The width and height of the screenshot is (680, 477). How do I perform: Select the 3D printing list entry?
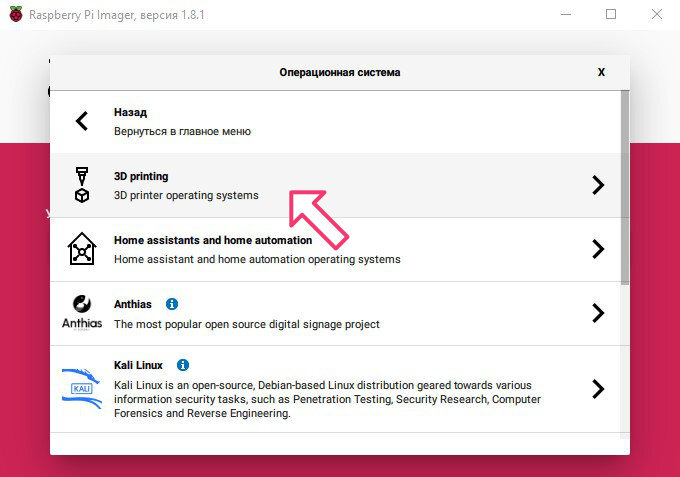pyautogui.click(x=141, y=177)
